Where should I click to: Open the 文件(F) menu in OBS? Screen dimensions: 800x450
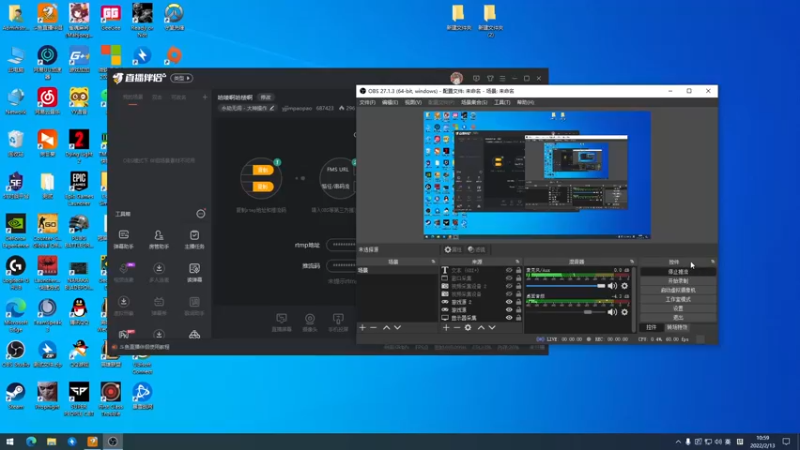tap(367, 103)
